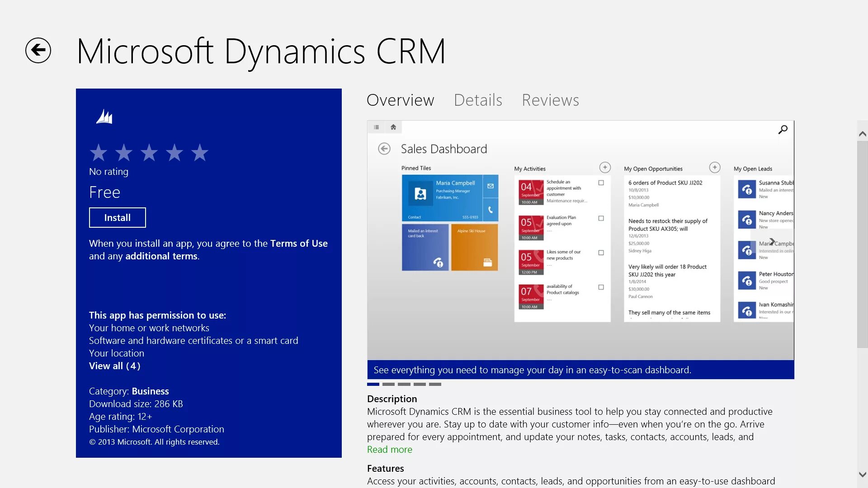The height and width of the screenshot is (488, 868).
Task: Click the Install button
Action: tap(118, 217)
